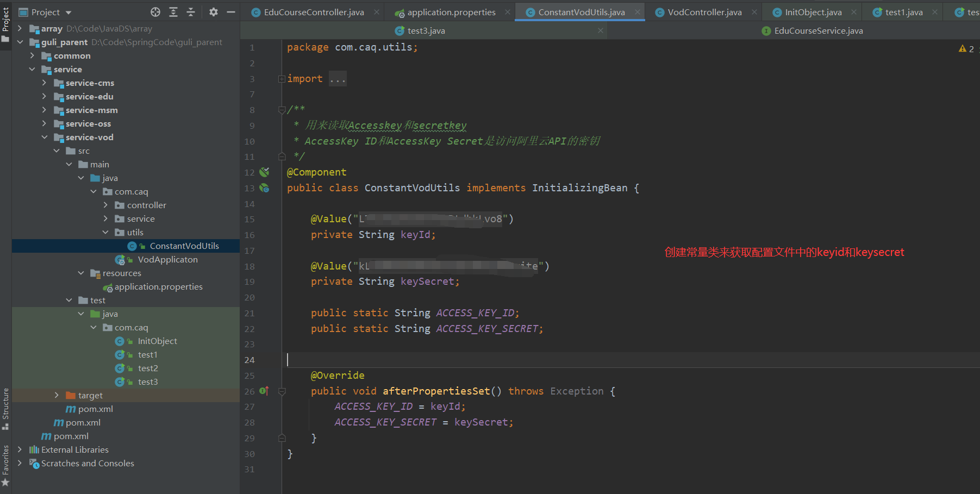Open the Project view dropdown

[x=46, y=12]
